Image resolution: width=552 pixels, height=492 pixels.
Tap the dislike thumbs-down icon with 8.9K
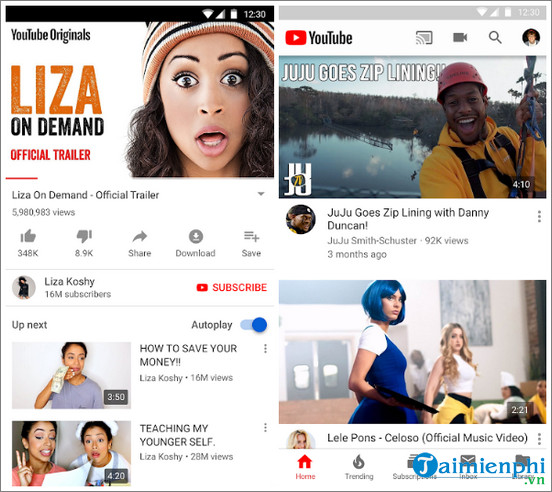[84, 236]
